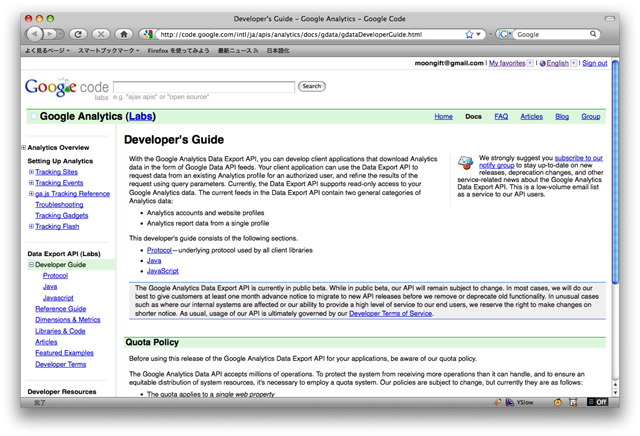Open the Java link in the main section list
The image size is (640, 436).
pos(154,260)
